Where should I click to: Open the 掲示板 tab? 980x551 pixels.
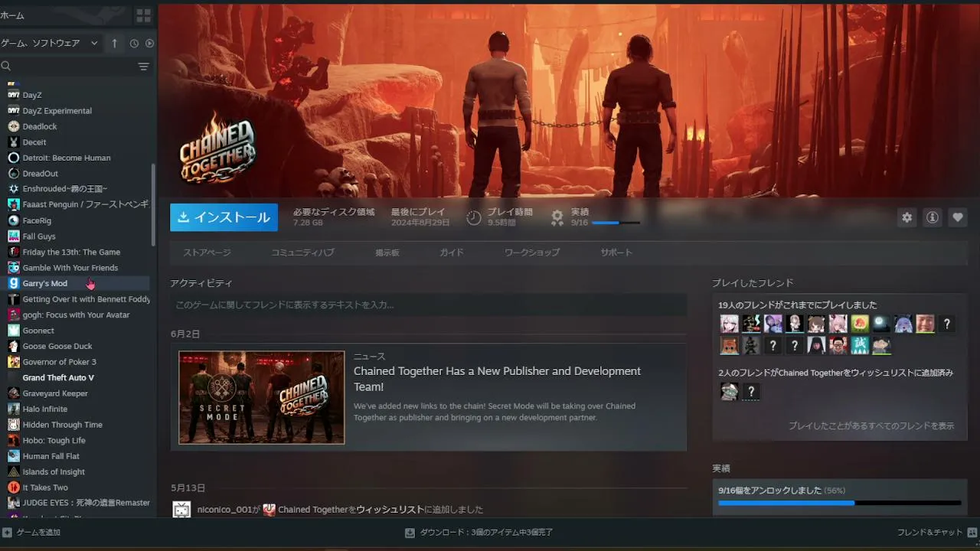click(x=387, y=253)
